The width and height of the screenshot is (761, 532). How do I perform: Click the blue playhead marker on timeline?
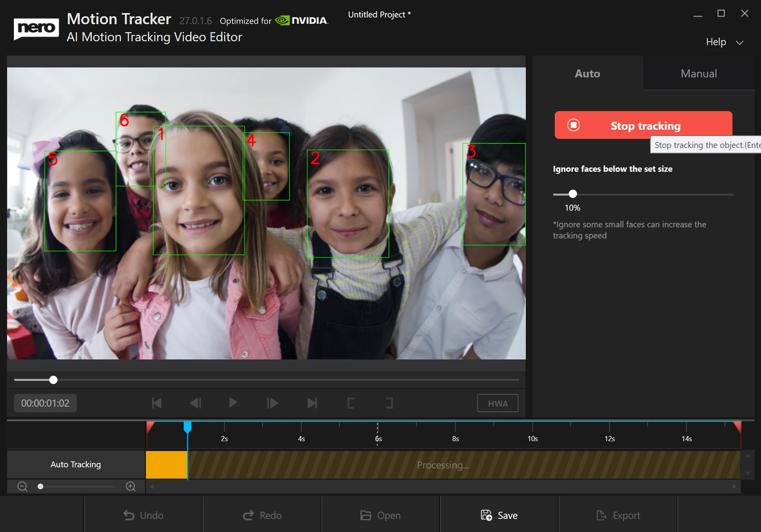point(187,427)
